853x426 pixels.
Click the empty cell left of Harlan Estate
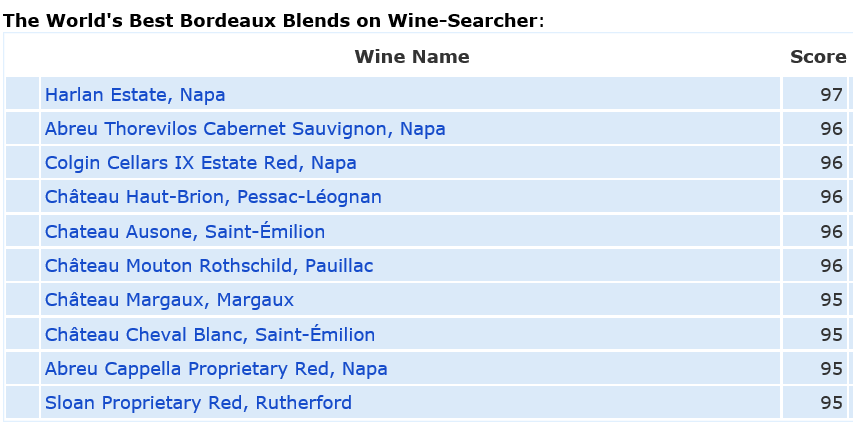click(22, 94)
